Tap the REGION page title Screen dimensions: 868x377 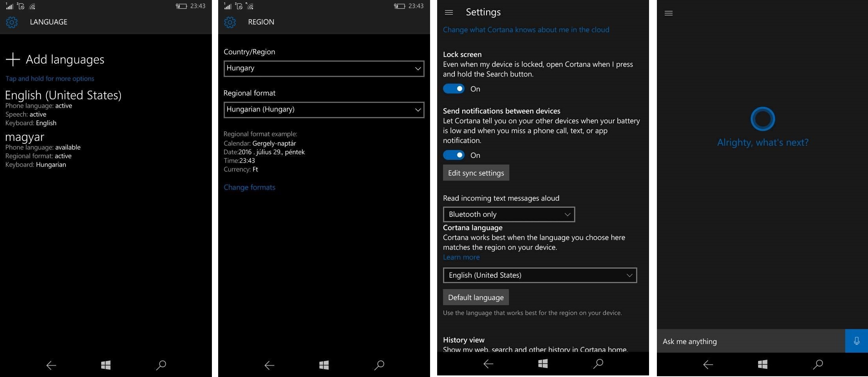tap(261, 22)
